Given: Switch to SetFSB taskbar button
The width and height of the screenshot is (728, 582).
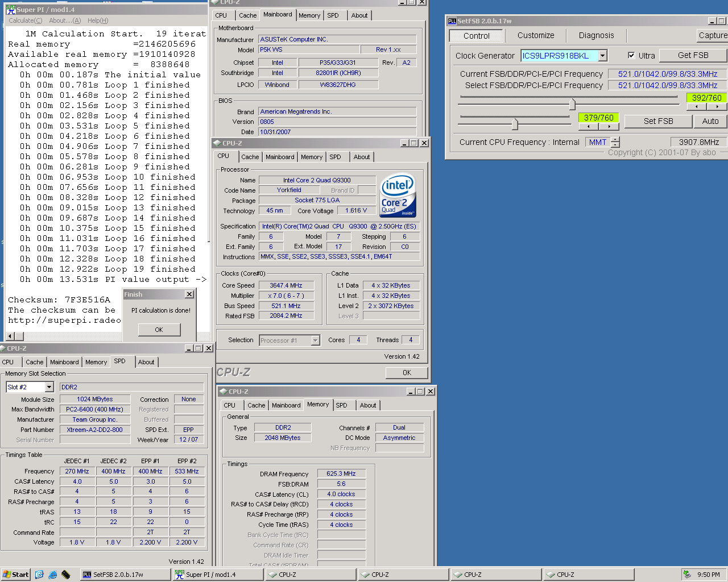Looking at the screenshot, I should pyautogui.click(x=125, y=575).
